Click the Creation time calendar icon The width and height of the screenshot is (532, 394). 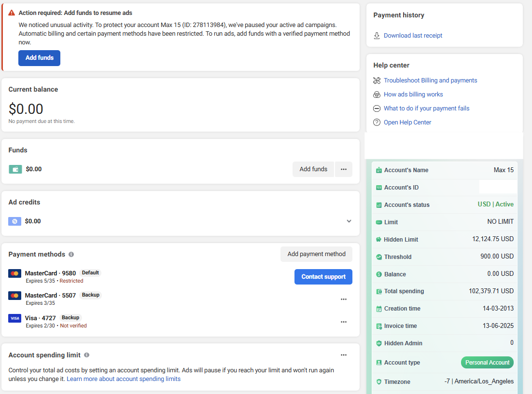379,309
